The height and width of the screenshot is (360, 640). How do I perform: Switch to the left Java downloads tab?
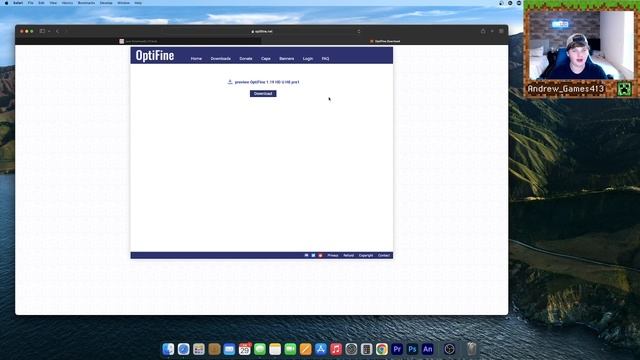click(138, 41)
